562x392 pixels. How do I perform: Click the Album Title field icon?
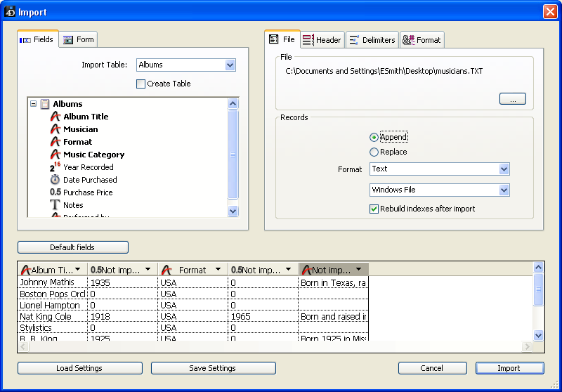[x=55, y=117]
